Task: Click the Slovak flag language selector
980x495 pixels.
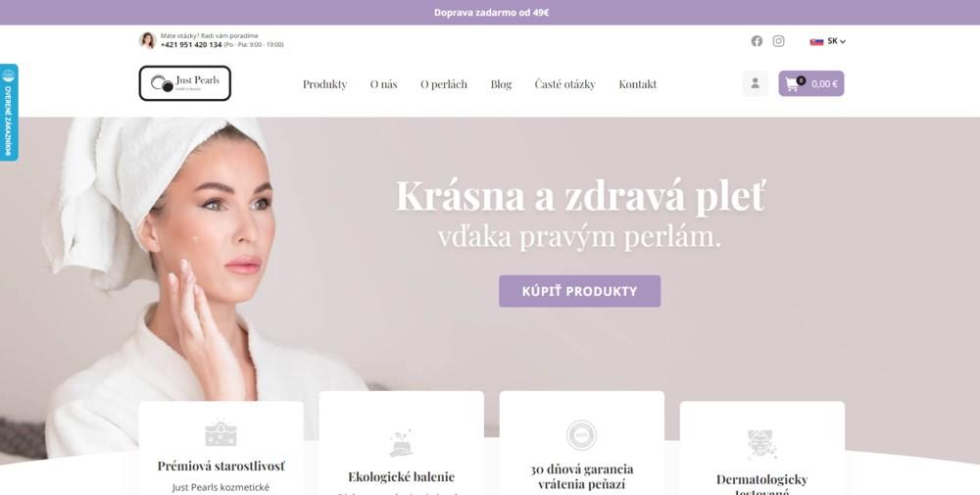Action: tap(816, 42)
